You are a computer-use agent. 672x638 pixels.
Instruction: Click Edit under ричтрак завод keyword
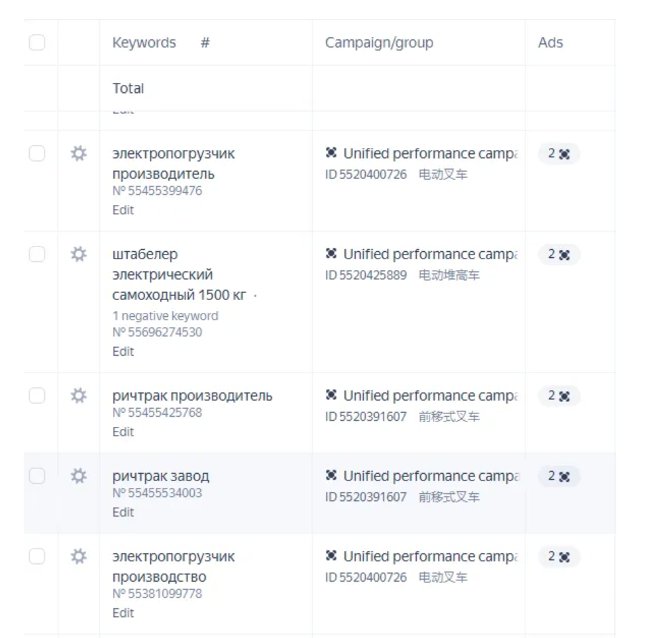point(123,512)
